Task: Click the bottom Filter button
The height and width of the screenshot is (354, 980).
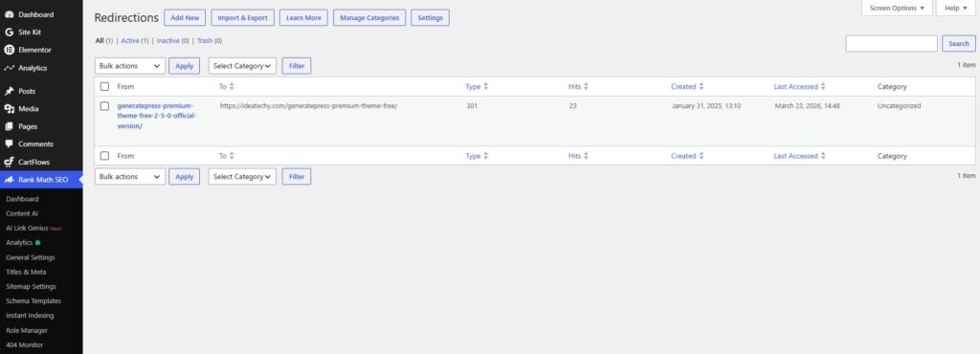Action: tap(297, 177)
